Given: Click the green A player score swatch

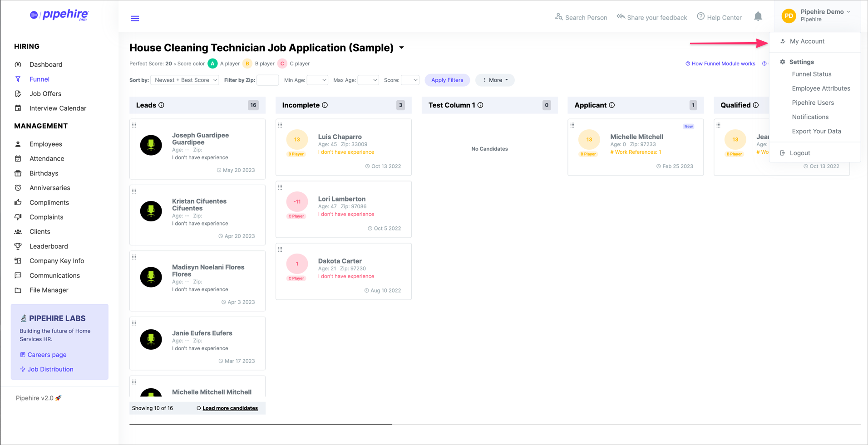Looking at the screenshot, I should (x=212, y=64).
